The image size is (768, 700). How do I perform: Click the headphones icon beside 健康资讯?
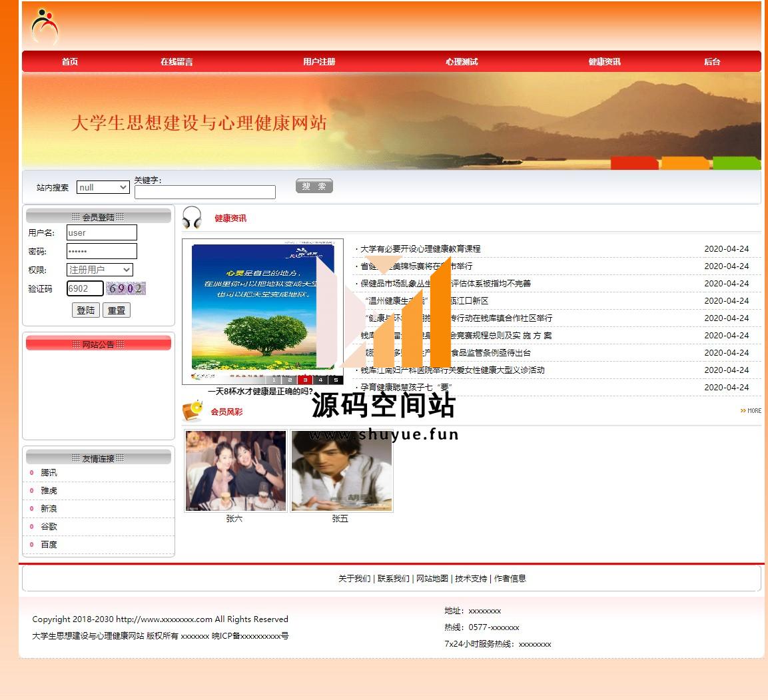[192, 218]
